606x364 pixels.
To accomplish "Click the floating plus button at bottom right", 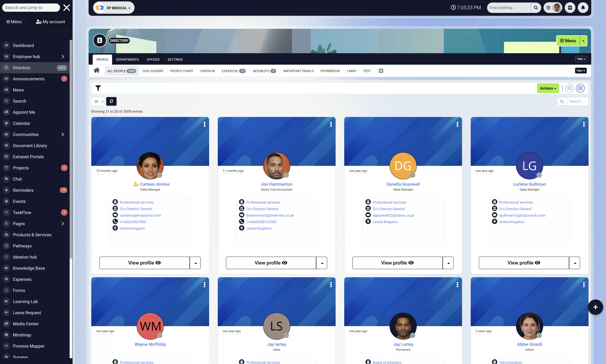I will pos(595,307).
